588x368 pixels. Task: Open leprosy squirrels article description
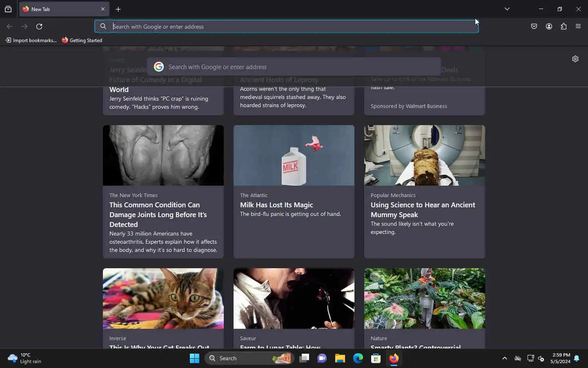293,97
